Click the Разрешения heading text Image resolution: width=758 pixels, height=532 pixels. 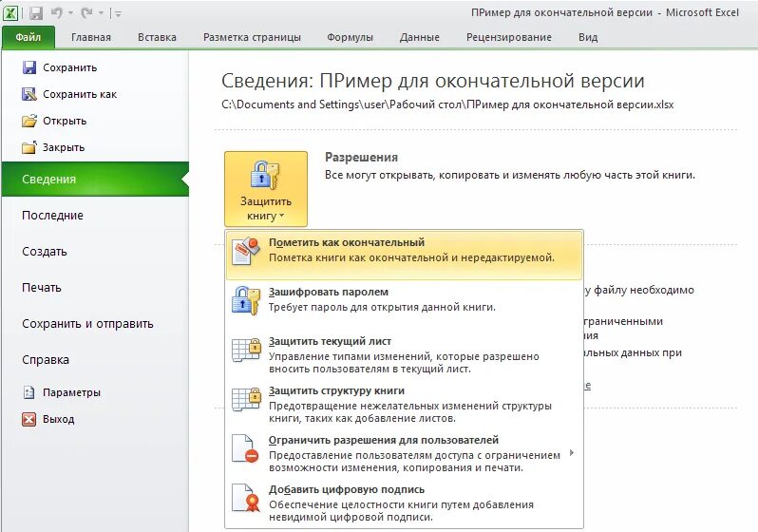(361, 157)
